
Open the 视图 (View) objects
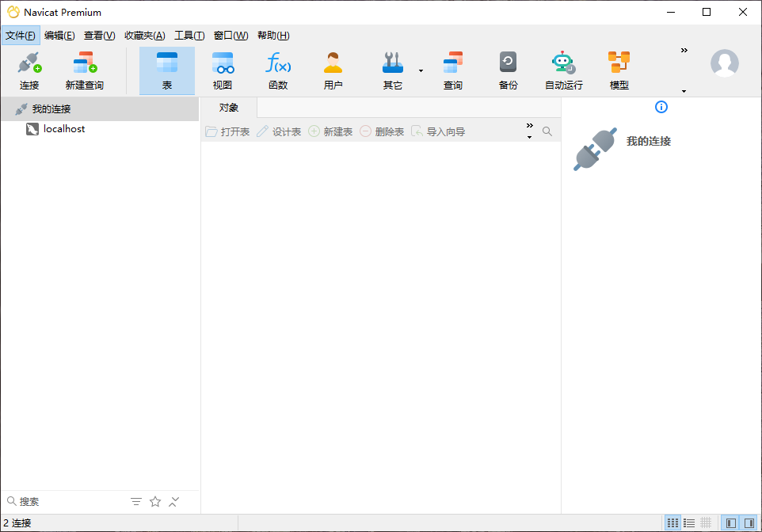coord(223,71)
